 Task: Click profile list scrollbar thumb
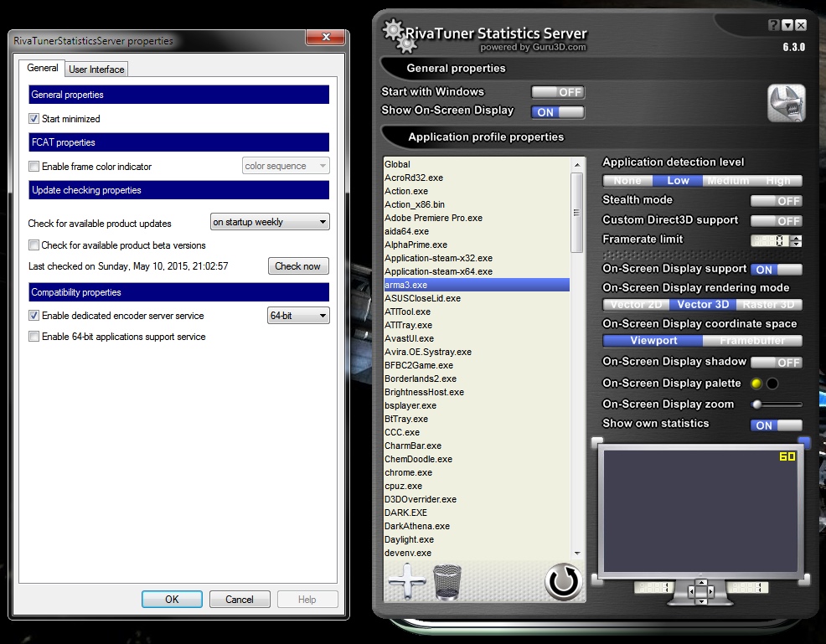(577, 213)
